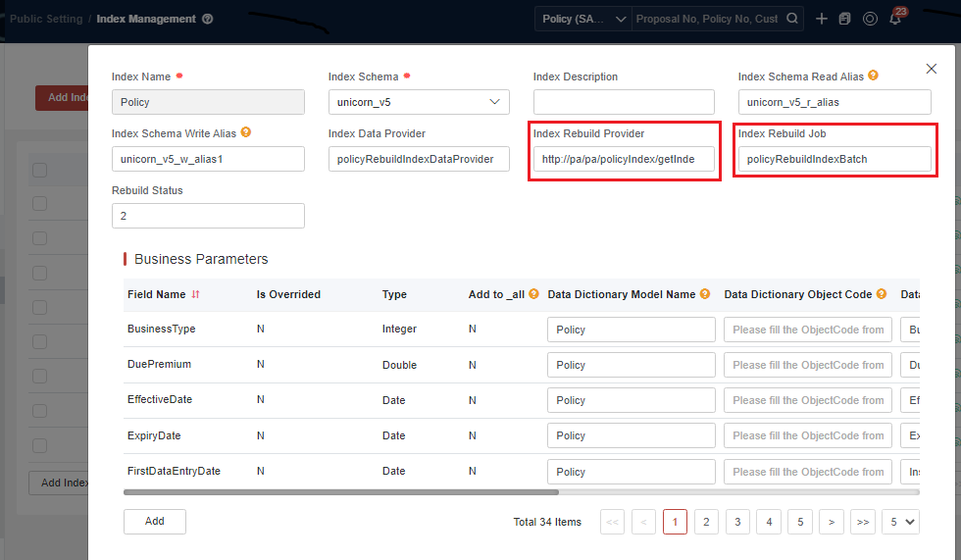This screenshot has width=961, height=560.
Task: Click the Index Rebuild Job input field
Action: pos(835,159)
